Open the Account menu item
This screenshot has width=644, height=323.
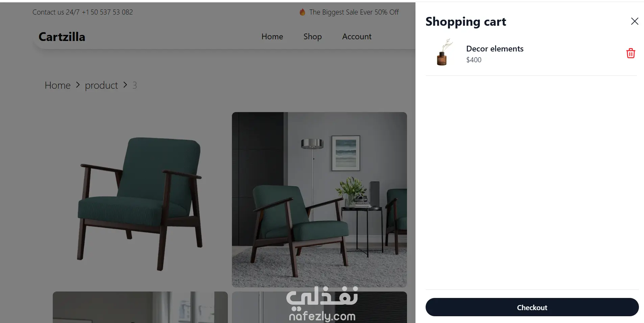(x=357, y=37)
